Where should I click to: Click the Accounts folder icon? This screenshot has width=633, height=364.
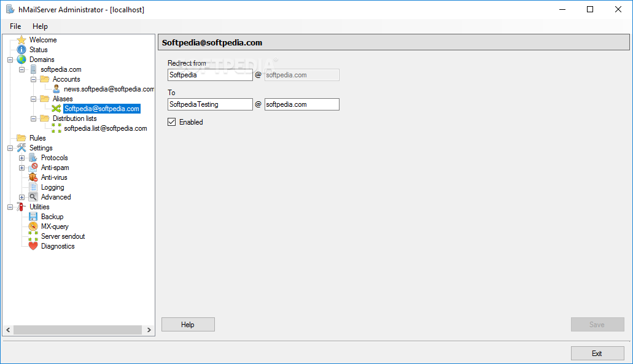coord(45,79)
